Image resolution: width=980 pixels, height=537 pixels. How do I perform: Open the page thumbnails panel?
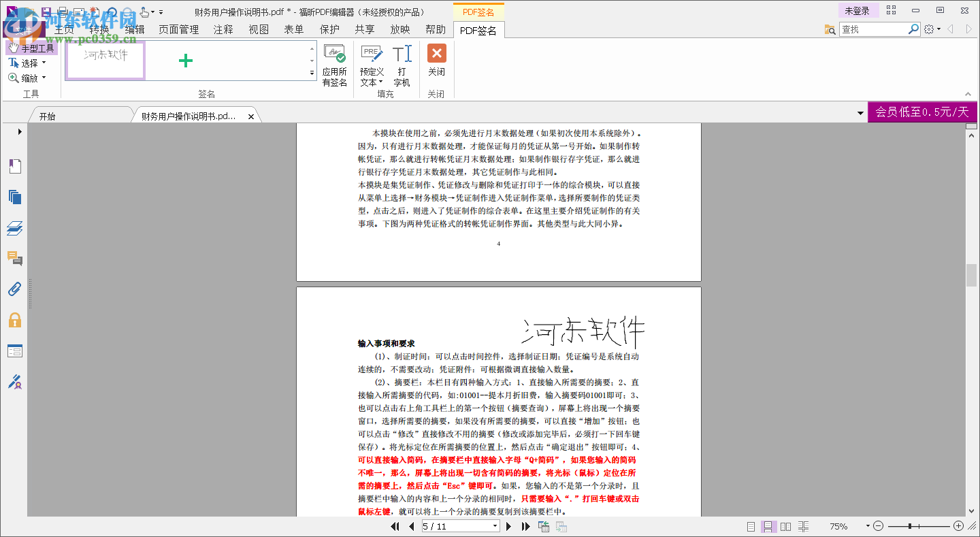pos(15,197)
